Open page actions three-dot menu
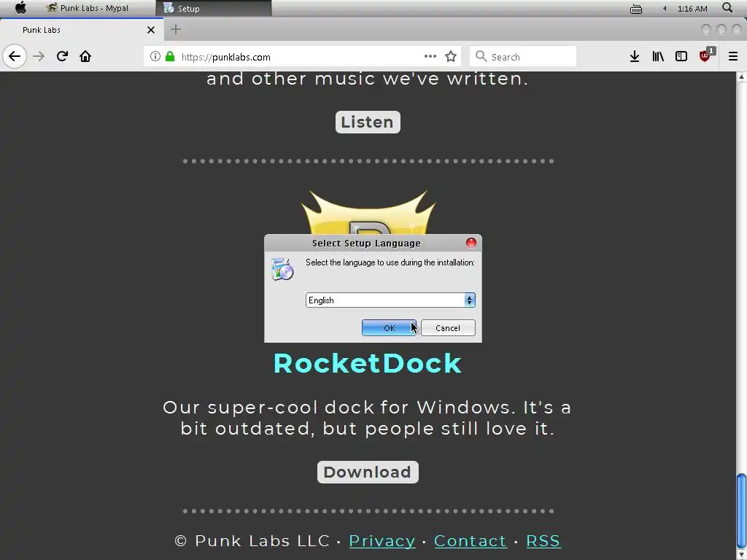 430,56
